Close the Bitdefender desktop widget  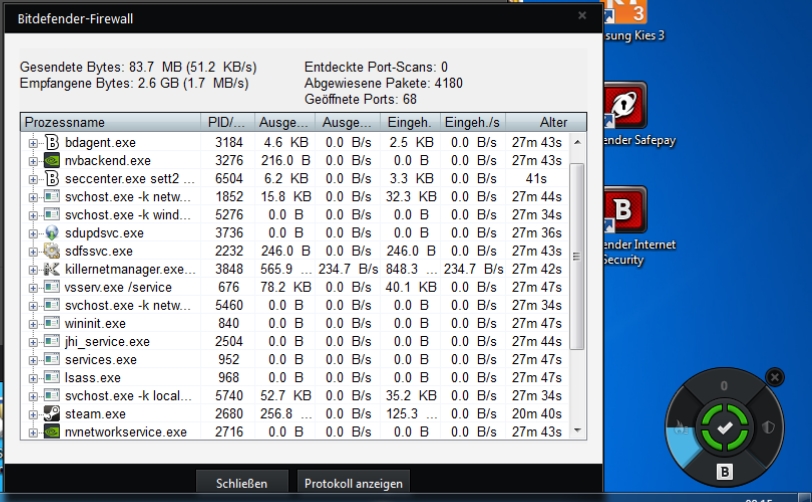click(775, 377)
